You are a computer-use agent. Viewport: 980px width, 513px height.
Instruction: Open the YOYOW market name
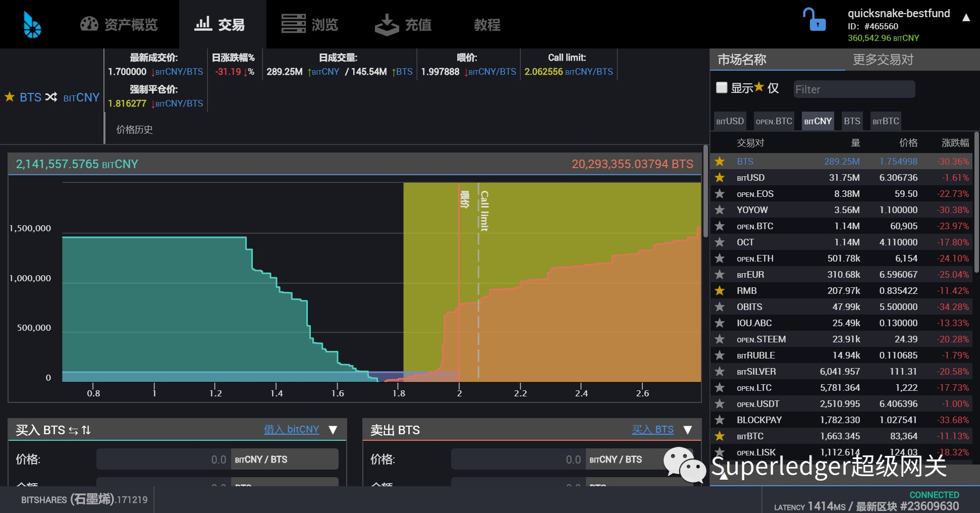752,210
